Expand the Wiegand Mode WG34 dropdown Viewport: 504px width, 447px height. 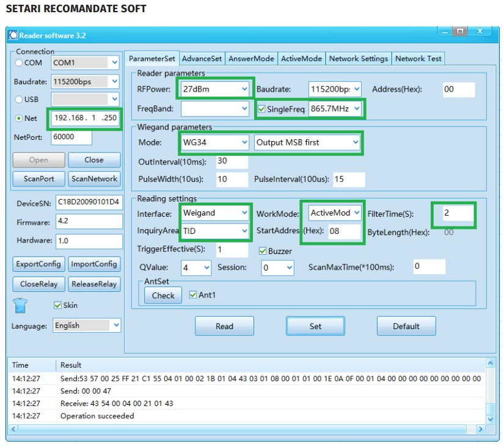214,142
